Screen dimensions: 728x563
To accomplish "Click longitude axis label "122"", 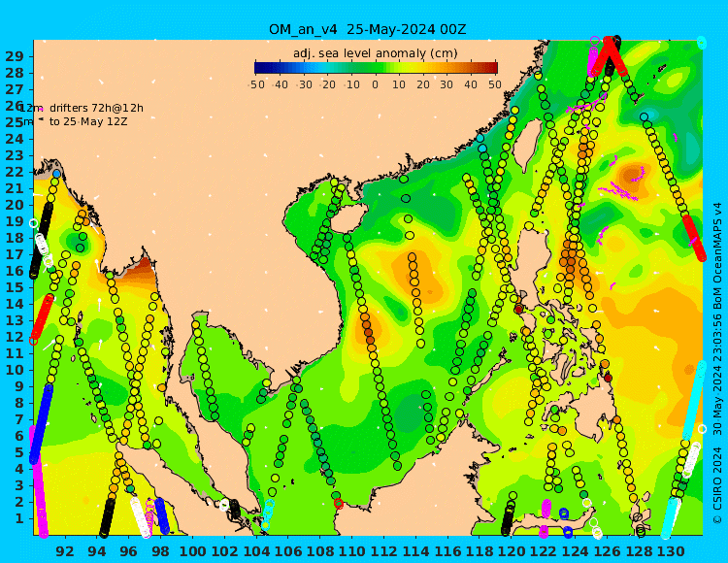I will tap(544, 551).
